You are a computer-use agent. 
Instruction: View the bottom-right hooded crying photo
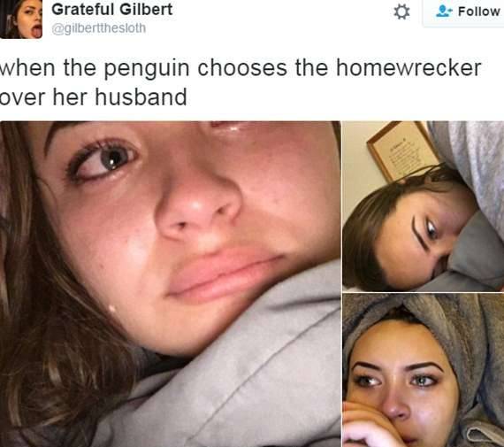[423, 370]
